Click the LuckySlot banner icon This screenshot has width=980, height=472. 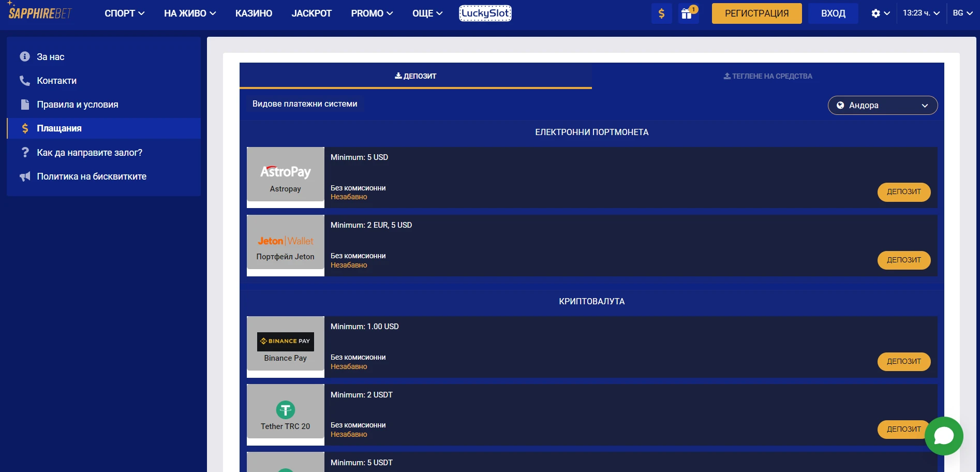click(x=485, y=13)
